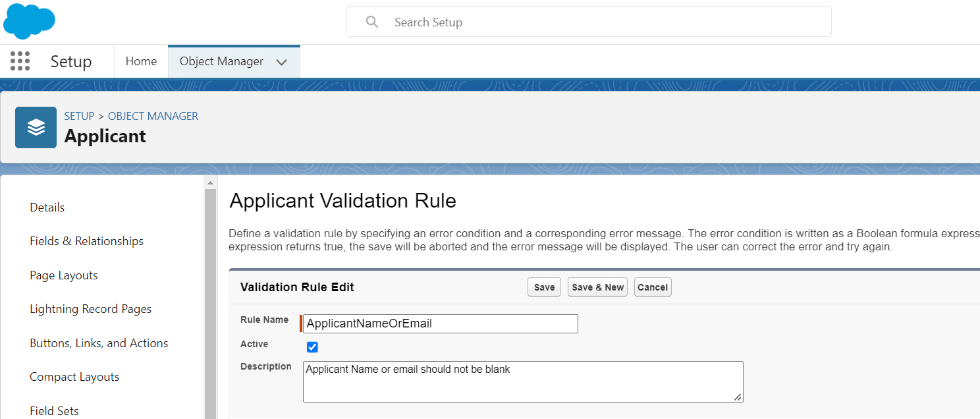Click inside the Rule Name field
This screenshot has width=980, height=419.
click(x=439, y=323)
